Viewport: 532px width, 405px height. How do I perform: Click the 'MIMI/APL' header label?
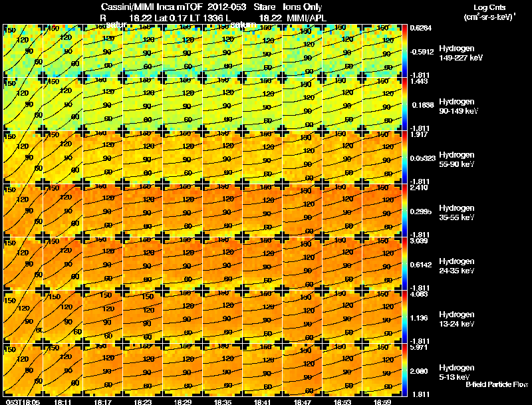coord(307,18)
